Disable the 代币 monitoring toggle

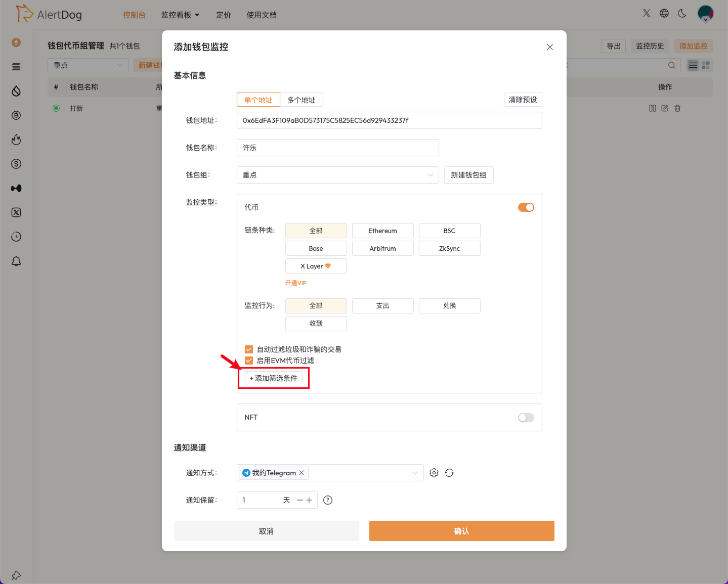526,207
